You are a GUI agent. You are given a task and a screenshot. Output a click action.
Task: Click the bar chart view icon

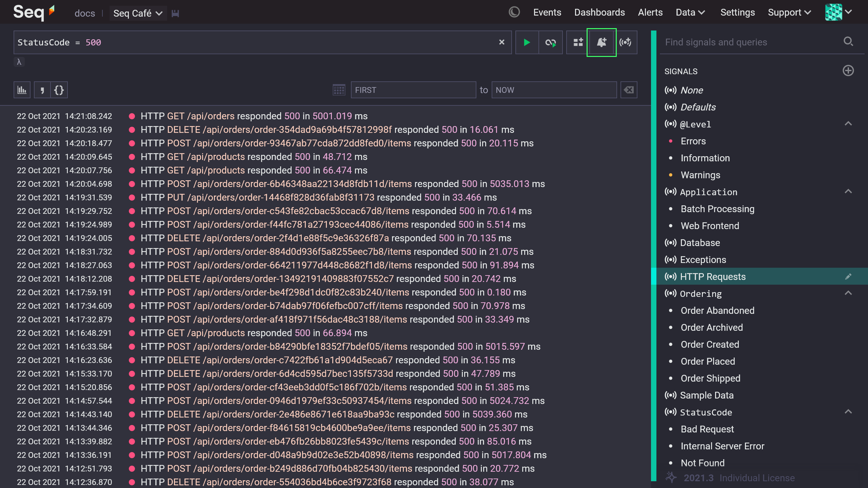22,90
